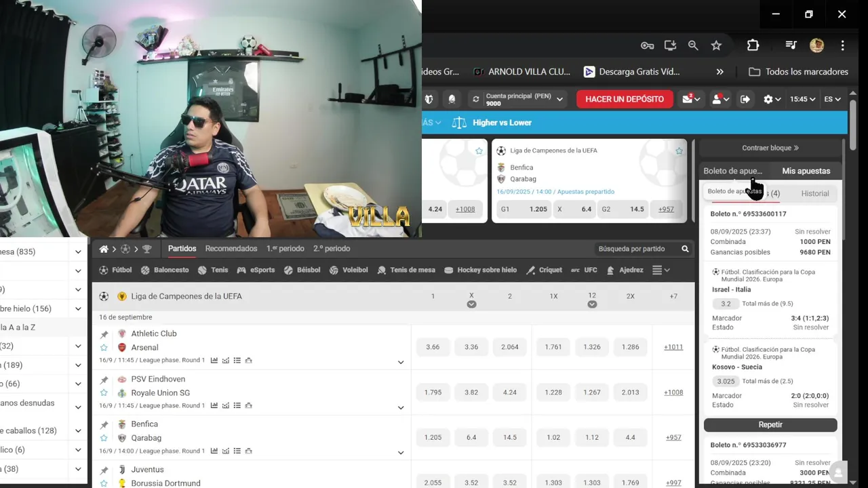Favorite Juventus vs Borussia Dortmund with the star

tap(104, 483)
